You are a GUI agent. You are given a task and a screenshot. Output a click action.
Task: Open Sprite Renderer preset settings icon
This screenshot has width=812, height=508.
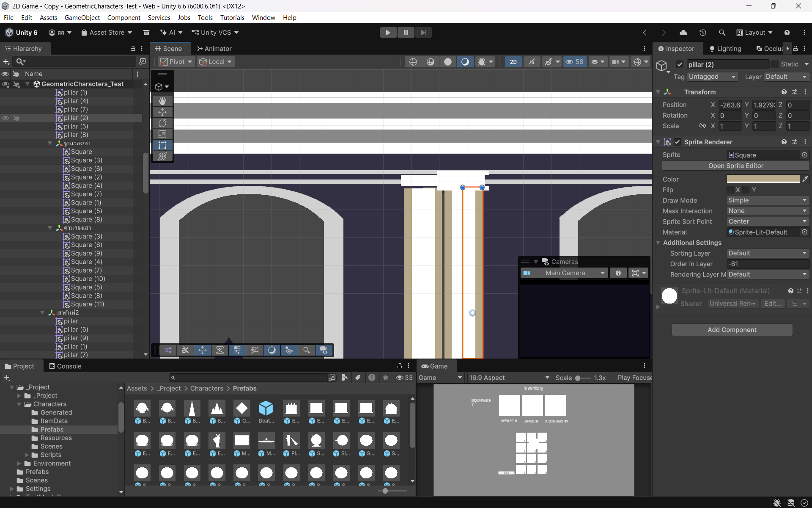795,142
